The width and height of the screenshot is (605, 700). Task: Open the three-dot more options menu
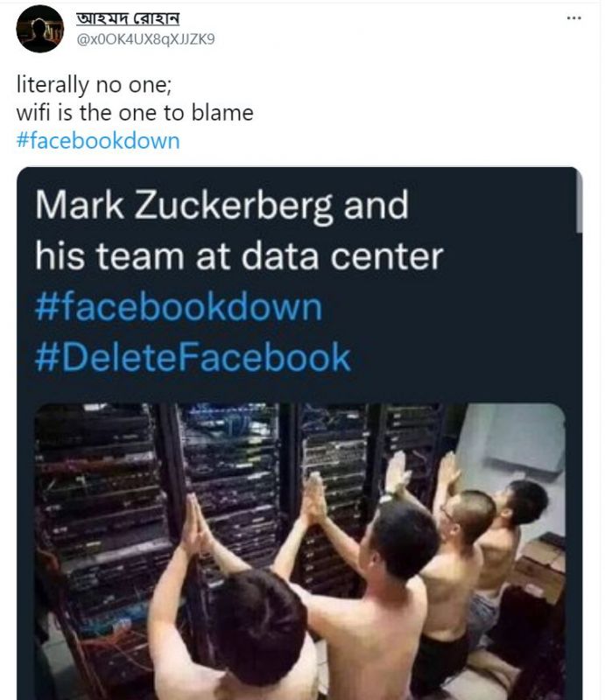pos(573,17)
